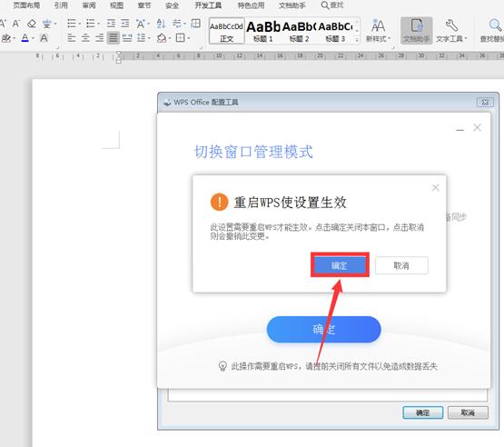Viewport: 504px width, 447px height.
Task: Click 取消 in the restart prompt
Action: click(401, 265)
